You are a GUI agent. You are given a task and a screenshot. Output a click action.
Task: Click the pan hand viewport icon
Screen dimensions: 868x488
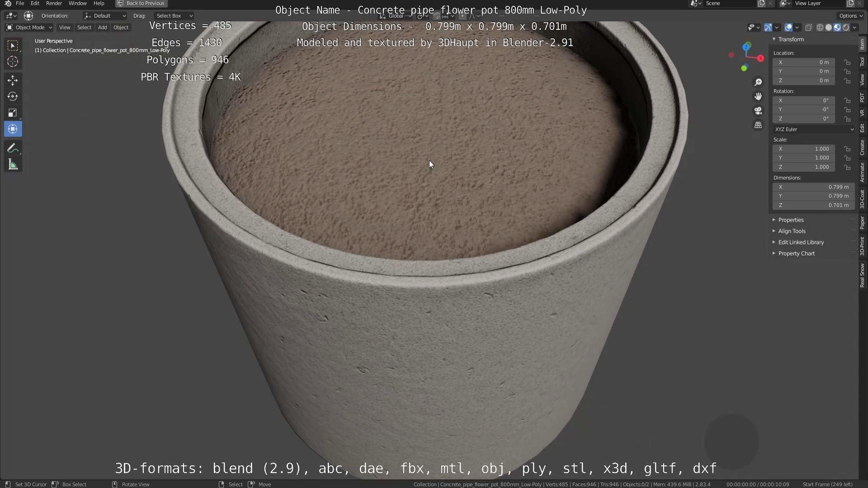tap(758, 96)
